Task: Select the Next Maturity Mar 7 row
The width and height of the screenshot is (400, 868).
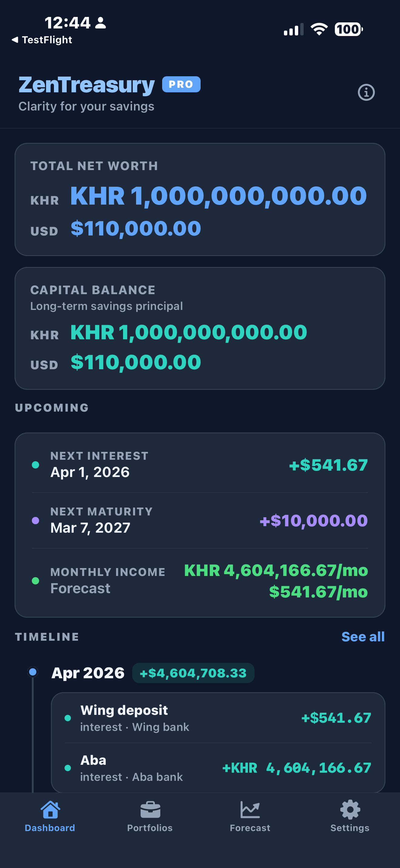Action: 200,520
